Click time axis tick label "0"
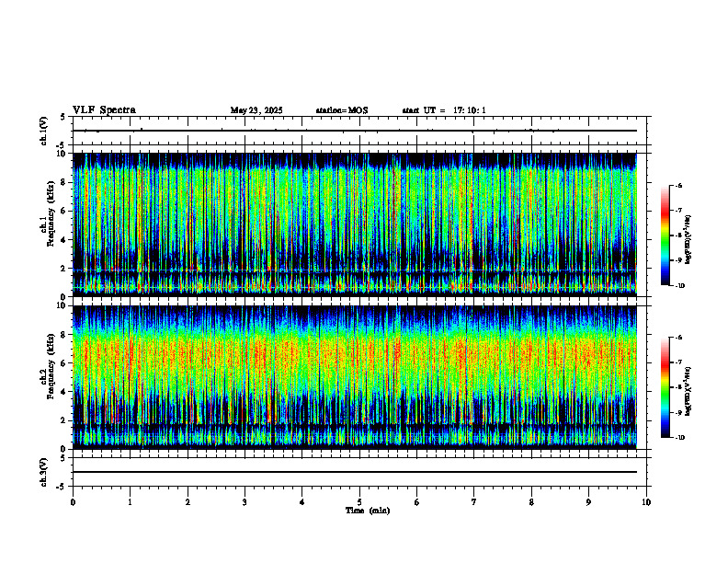The width and height of the screenshot is (728, 563). [73, 502]
